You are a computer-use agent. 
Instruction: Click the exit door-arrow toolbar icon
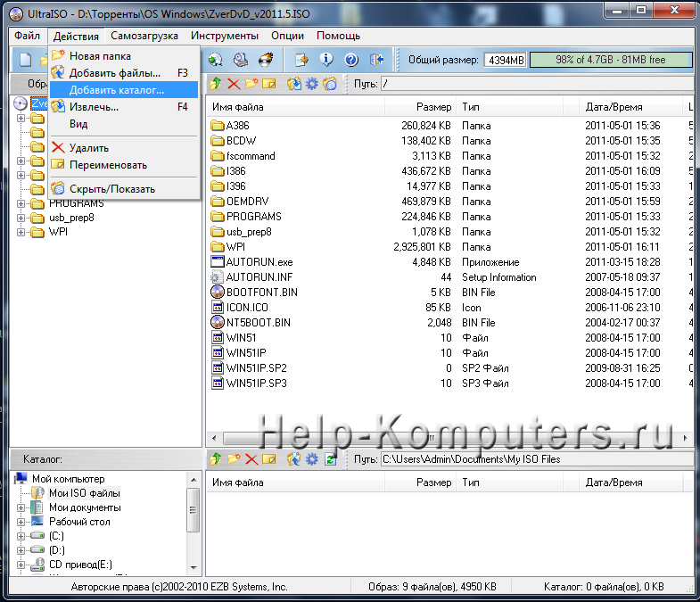tap(377, 60)
